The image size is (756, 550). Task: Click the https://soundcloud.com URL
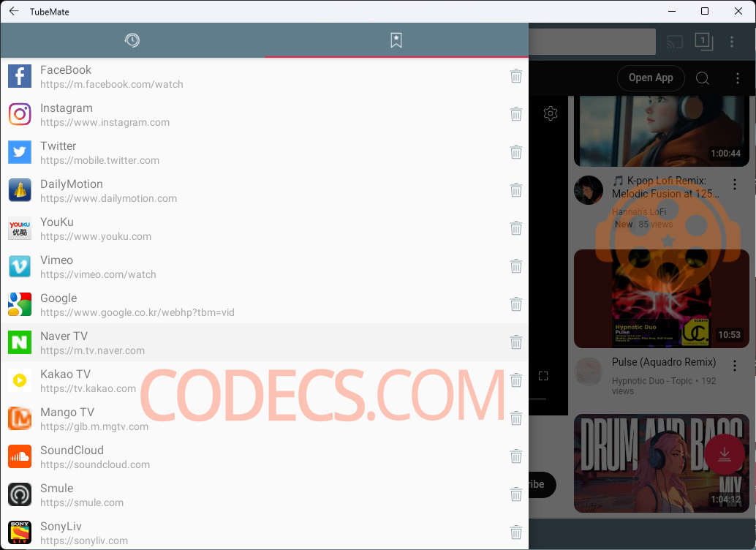[95, 464]
